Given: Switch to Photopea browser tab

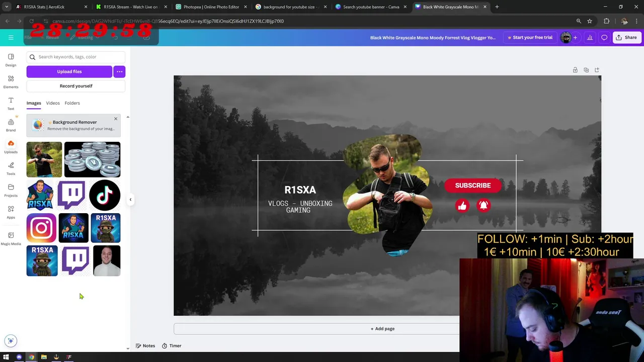Looking at the screenshot, I should pos(210,7).
